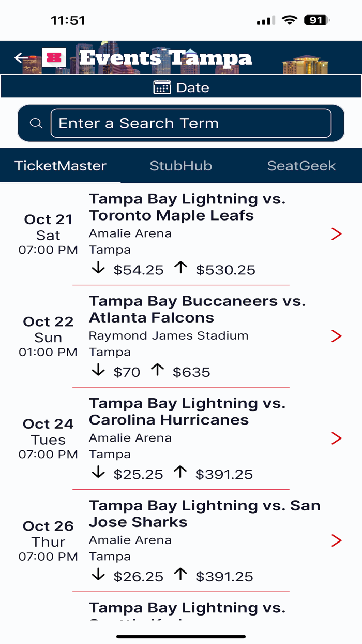
Task: Click the down arrow price icon on Hurricanes game
Action: (98, 473)
